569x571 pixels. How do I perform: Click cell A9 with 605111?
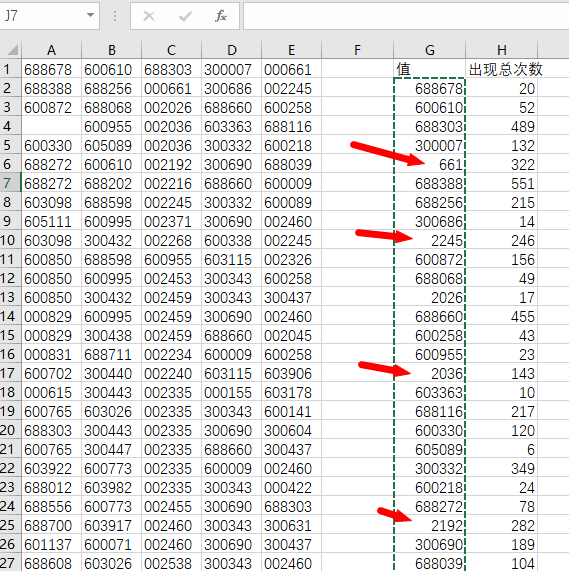pos(52,221)
